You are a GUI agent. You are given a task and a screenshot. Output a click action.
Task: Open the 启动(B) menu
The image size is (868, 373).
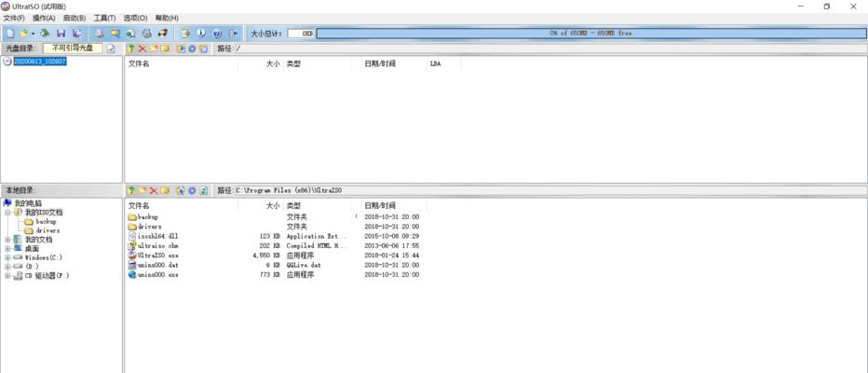75,19
